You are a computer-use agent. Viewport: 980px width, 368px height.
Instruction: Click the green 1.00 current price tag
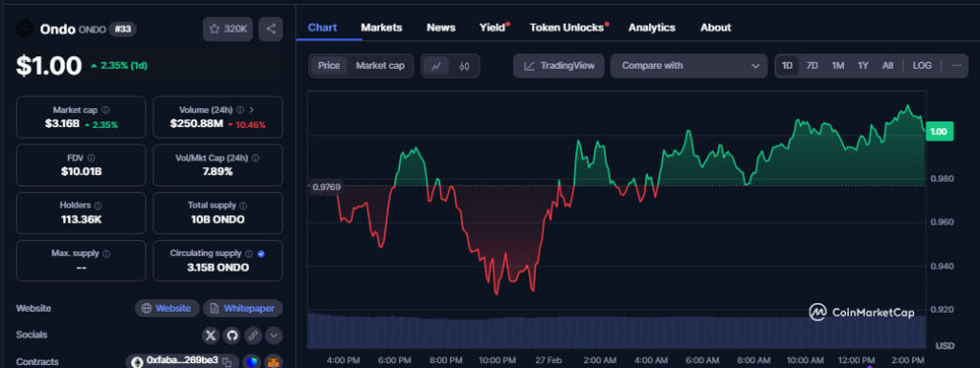(x=939, y=132)
